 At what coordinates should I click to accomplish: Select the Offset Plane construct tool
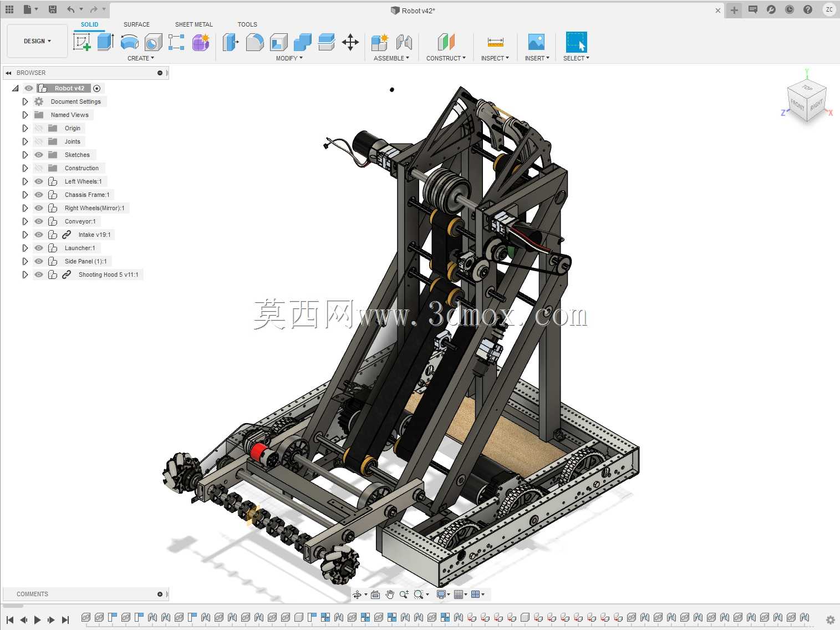446,42
